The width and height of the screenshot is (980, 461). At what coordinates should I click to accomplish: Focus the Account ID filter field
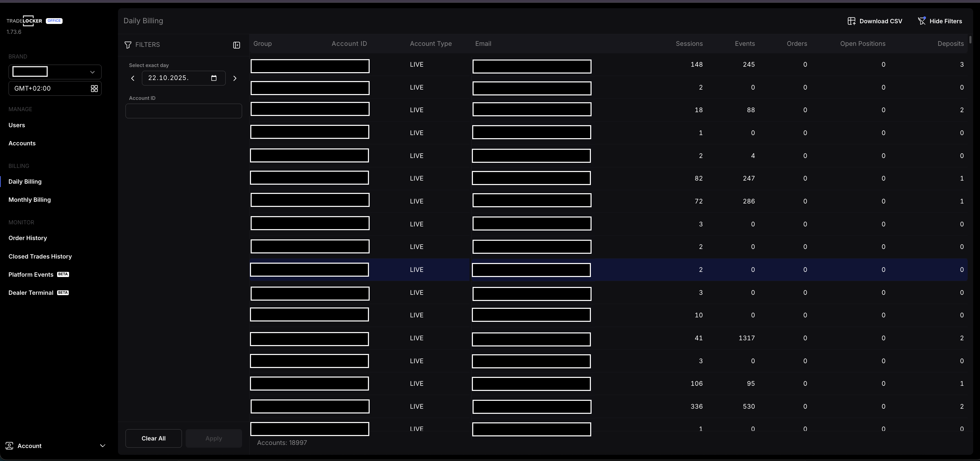183,111
